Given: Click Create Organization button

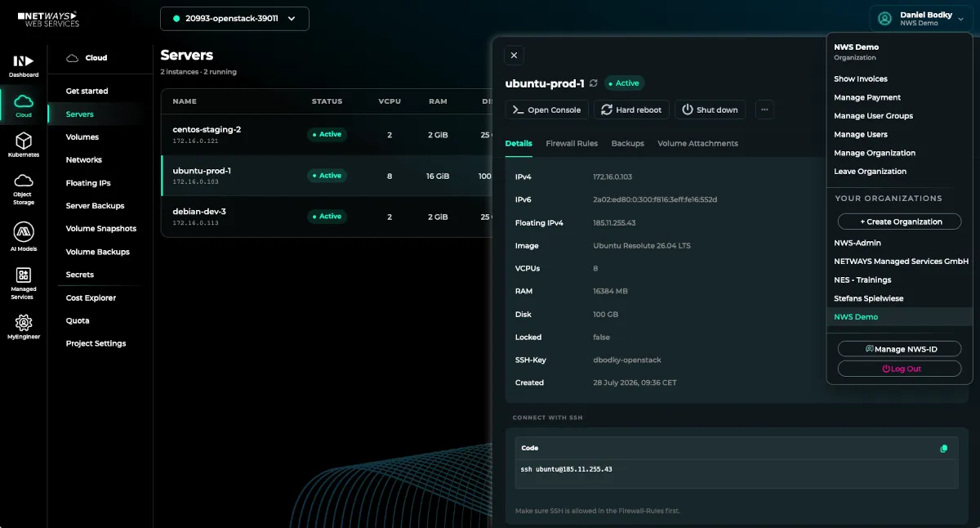Looking at the screenshot, I should [x=899, y=221].
